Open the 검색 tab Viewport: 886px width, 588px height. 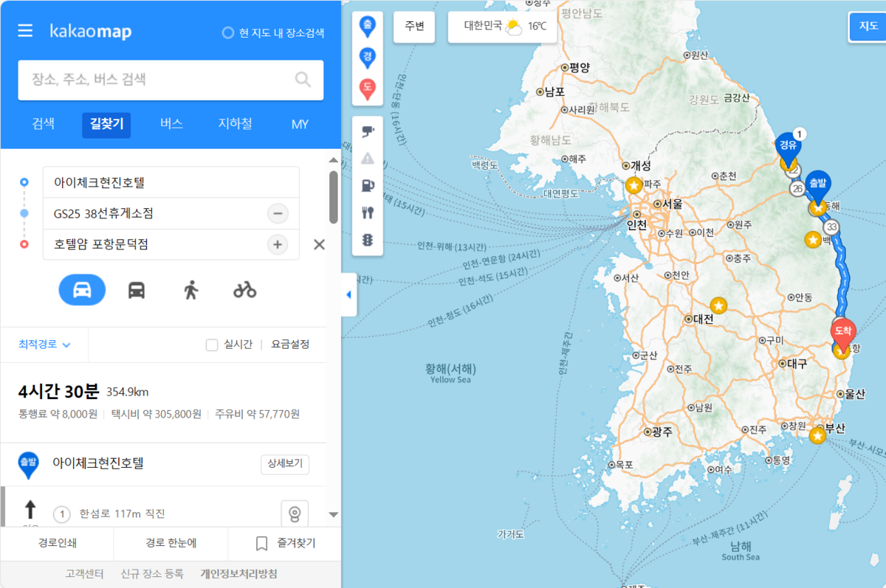[44, 124]
